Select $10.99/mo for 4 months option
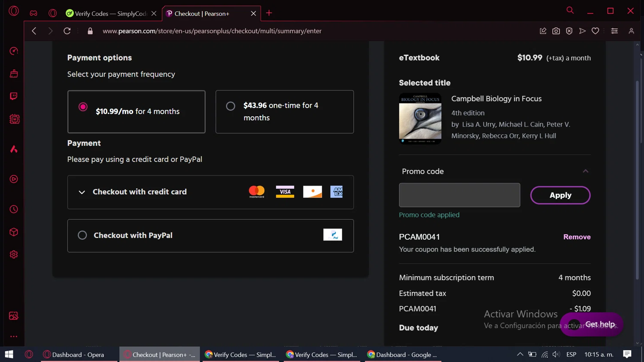Image resolution: width=644 pixels, height=362 pixels. pos(137,112)
